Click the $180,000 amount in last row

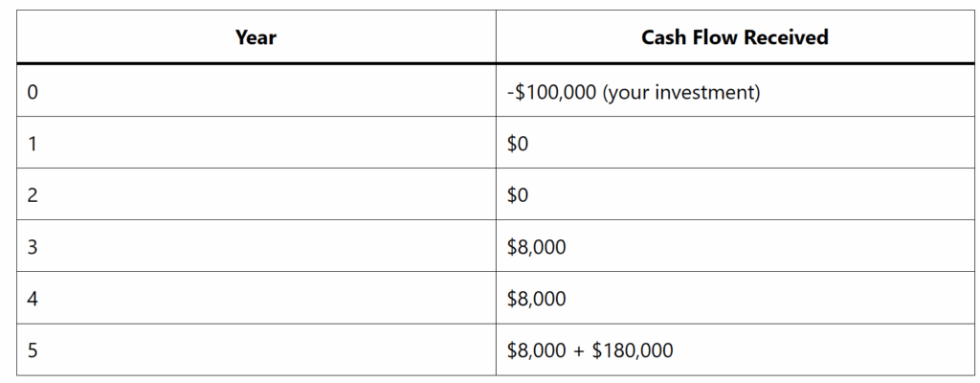(x=633, y=350)
